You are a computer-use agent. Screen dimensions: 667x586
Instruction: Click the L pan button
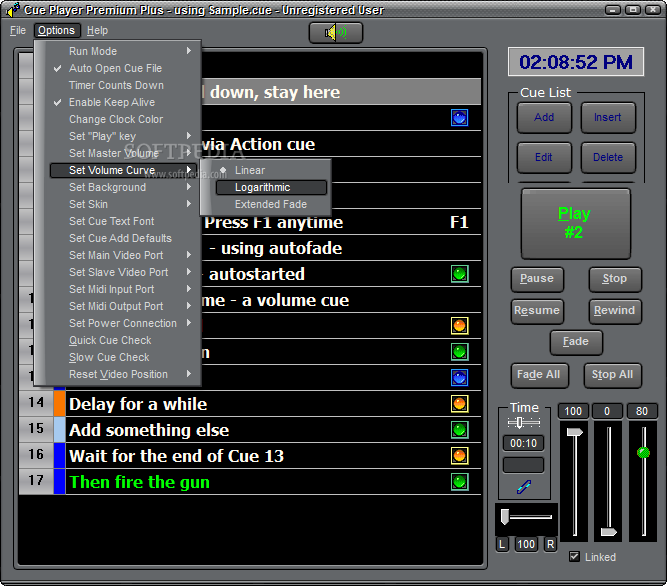point(502,544)
